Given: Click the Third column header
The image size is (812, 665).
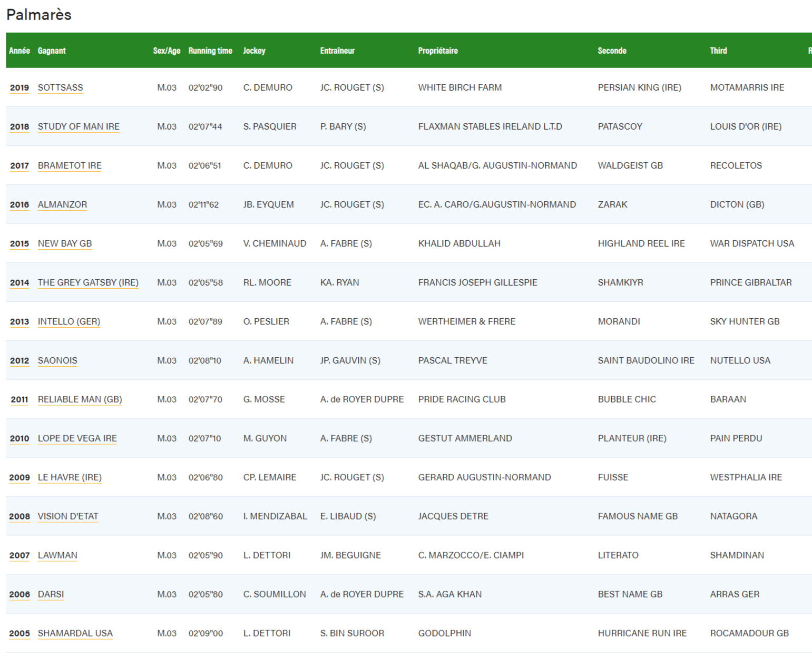Looking at the screenshot, I should tap(718, 51).
